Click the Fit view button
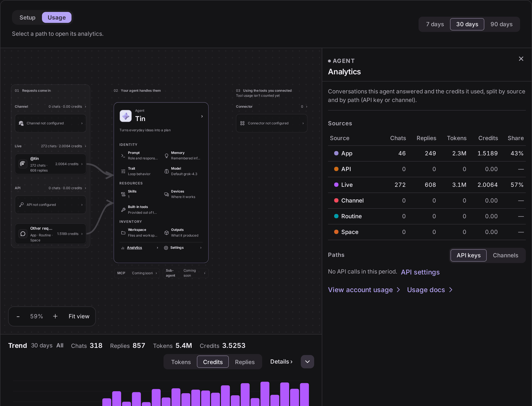This screenshot has height=406, width=532. point(79,316)
